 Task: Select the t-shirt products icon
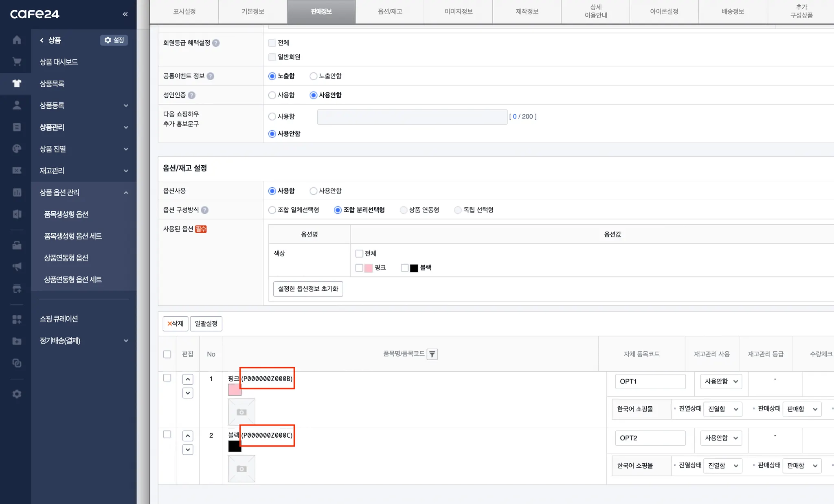(17, 83)
